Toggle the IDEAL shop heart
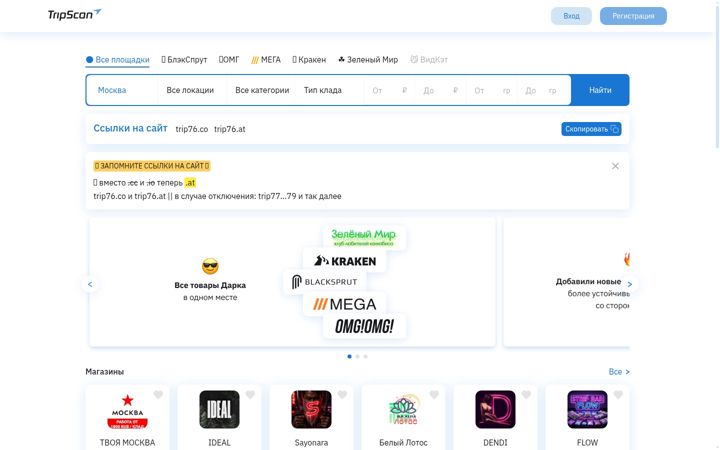Screen dimensions: 720x450 [250, 394]
